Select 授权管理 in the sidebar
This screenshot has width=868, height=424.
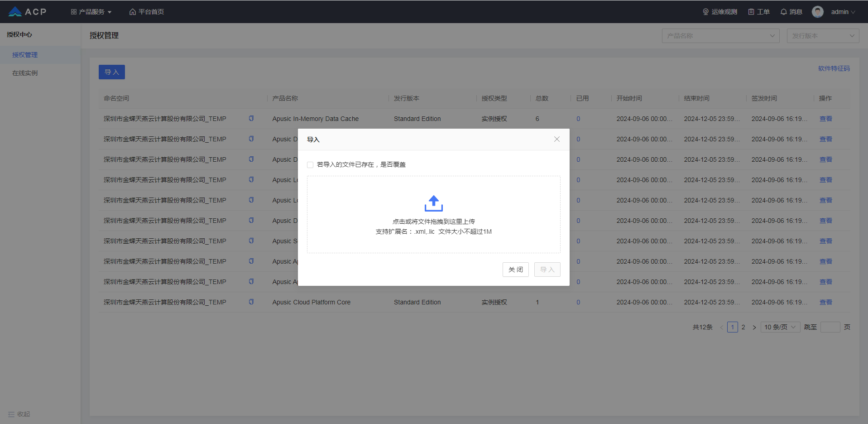tap(40, 55)
